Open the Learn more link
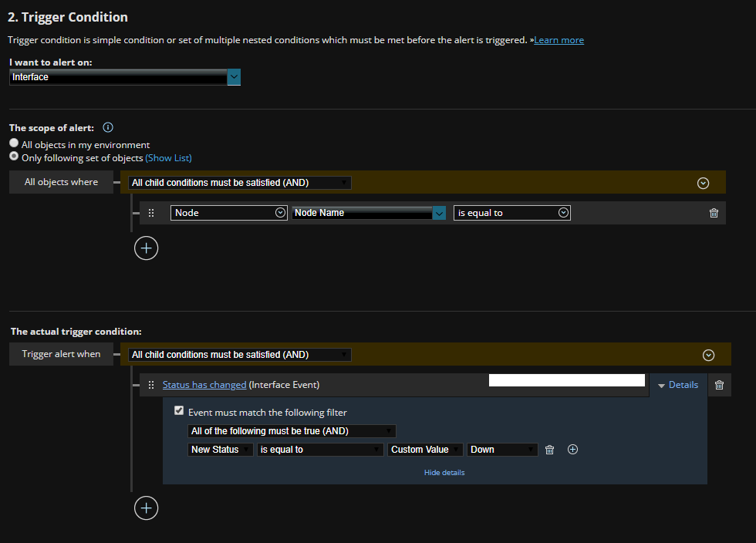Image resolution: width=756 pixels, height=543 pixels. 559,40
